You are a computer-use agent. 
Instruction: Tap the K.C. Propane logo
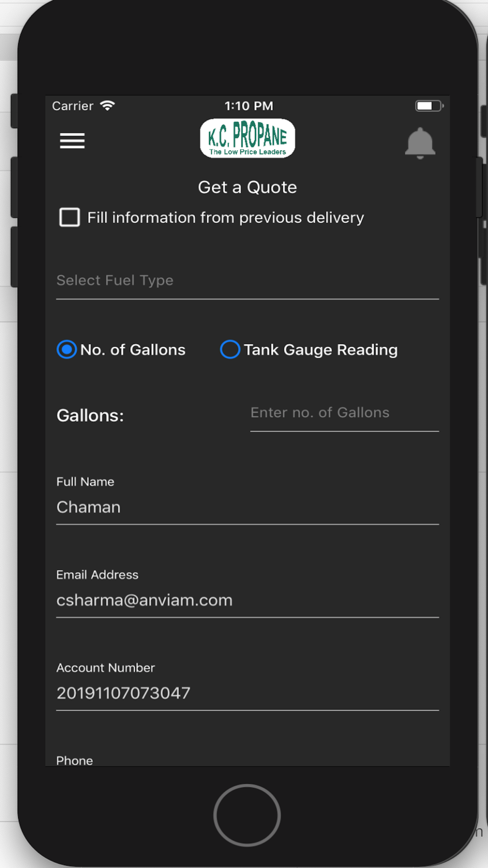247,138
